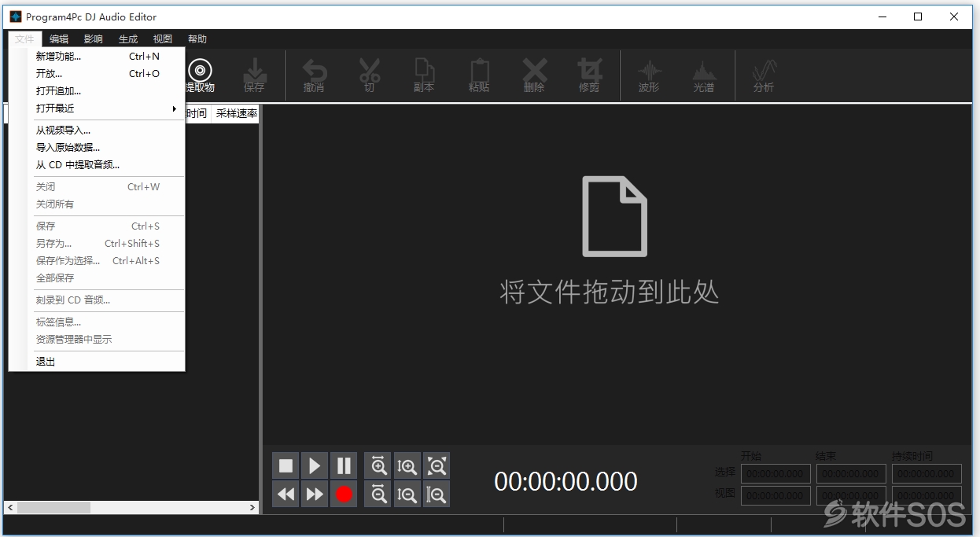Click the 切 scissors cut icon
This screenshot has width=980, height=537.
[369, 70]
